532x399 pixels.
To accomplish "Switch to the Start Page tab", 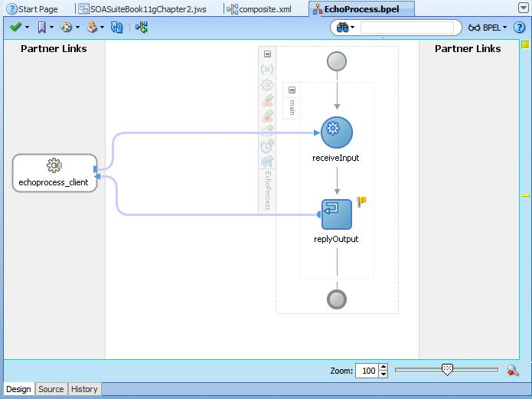I will tap(32, 9).
